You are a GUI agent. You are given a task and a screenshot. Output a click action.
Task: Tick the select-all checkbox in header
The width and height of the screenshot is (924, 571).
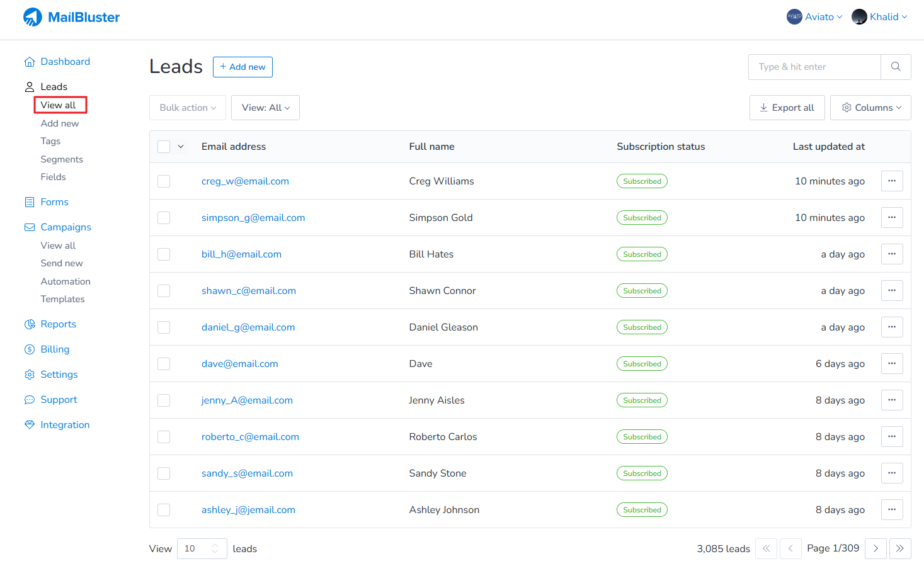(164, 147)
